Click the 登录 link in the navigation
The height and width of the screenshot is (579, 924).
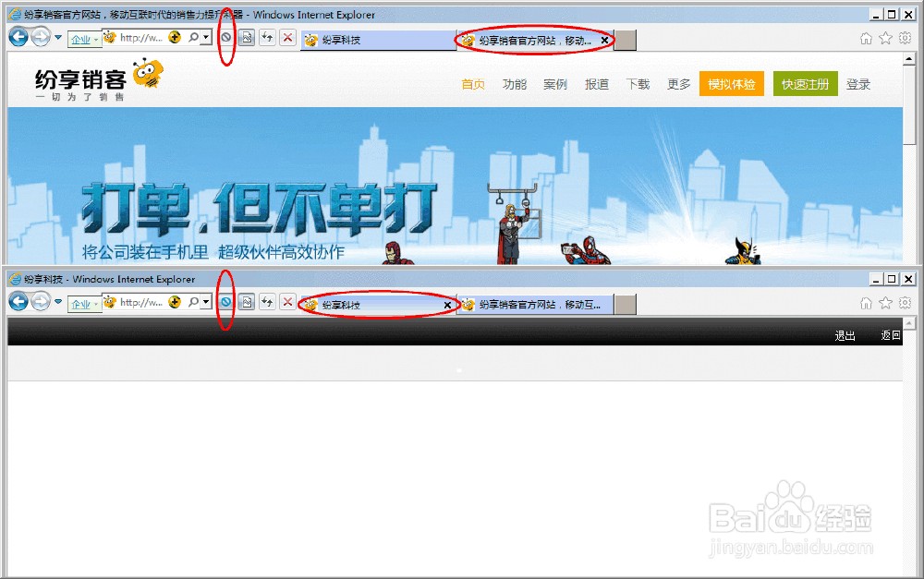tap(857, 83)
